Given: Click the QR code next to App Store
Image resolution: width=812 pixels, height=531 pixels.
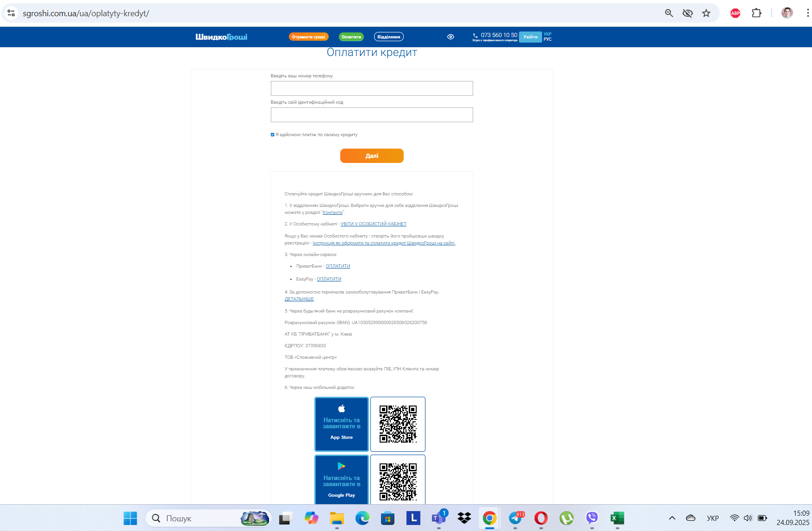Looking at the screenshot, I should click(398, 424).
